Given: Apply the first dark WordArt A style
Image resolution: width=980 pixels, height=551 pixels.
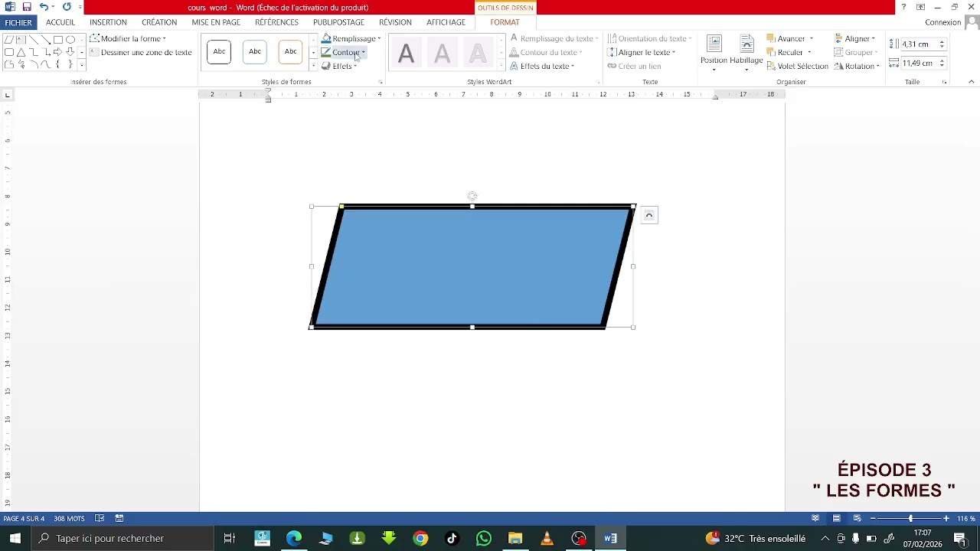Looking at the screenshot, I should point(407,53).
